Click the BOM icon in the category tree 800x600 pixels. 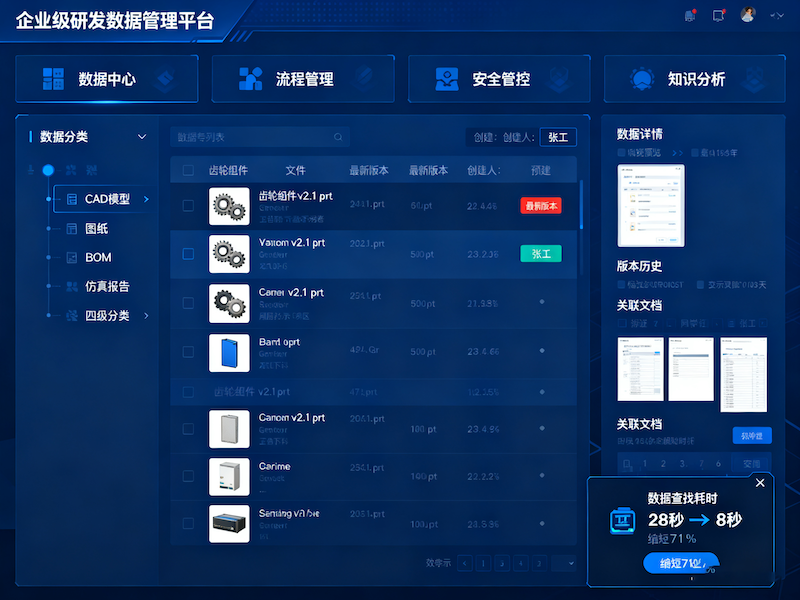72,258
